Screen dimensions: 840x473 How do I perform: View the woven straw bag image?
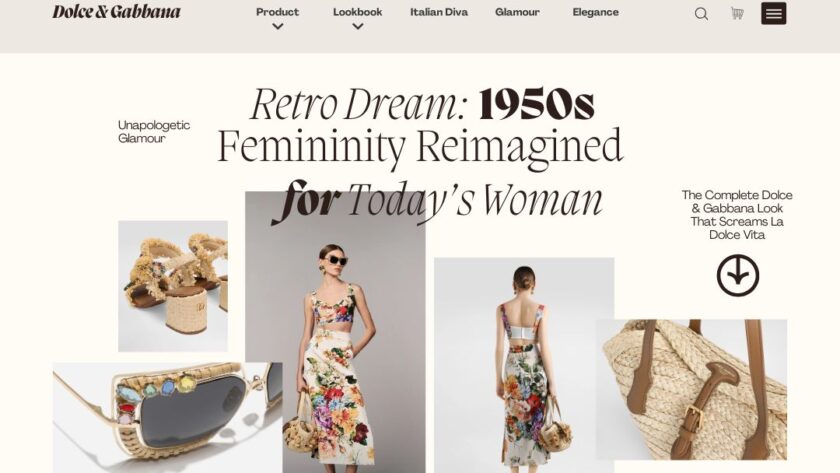tap(691, 389)
